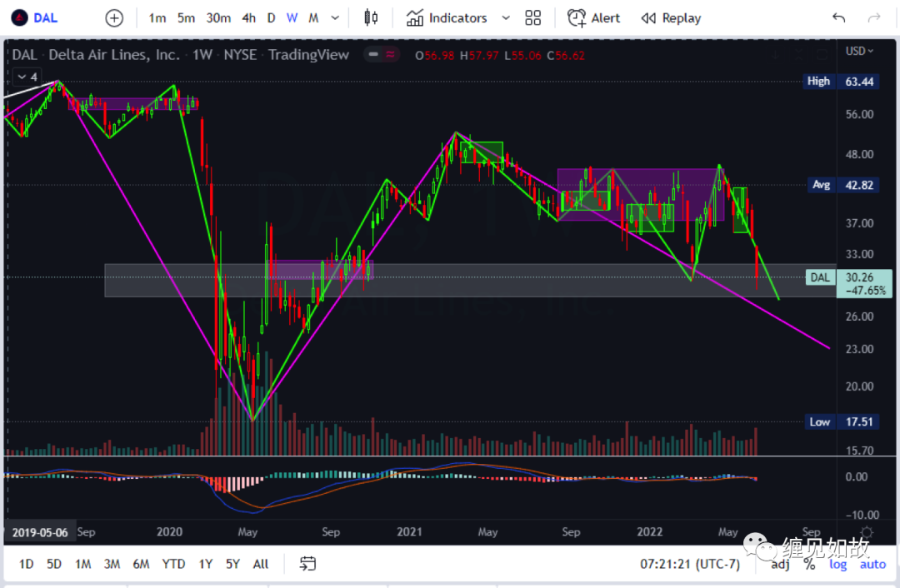Start bar Replay mode
Screen dimensions: 900x588
[671, 18]
